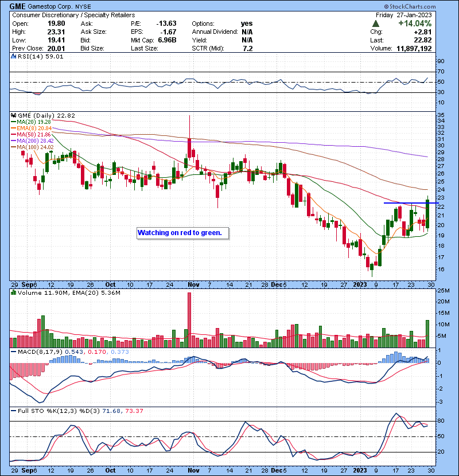Click the GME (Daily) 22.82 chart label
This screenshot has width=459, height=476.
pyautogui.click(x=46, y=116)
